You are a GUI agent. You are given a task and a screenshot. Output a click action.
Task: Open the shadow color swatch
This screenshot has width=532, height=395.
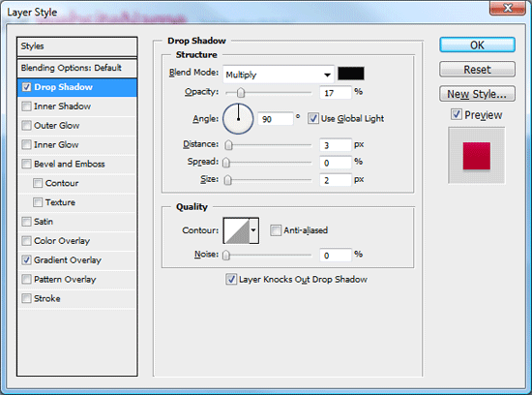pyautogui.click(x=351, y=74)
